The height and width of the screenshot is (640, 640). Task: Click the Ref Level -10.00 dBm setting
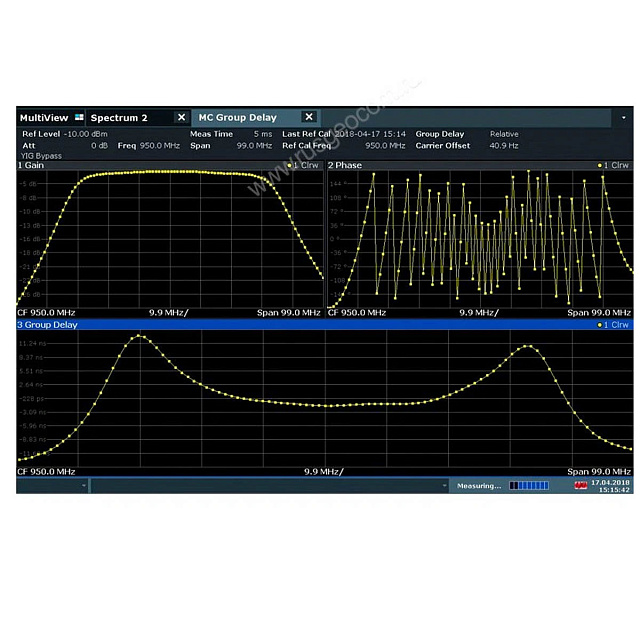(x=65, y=134)
